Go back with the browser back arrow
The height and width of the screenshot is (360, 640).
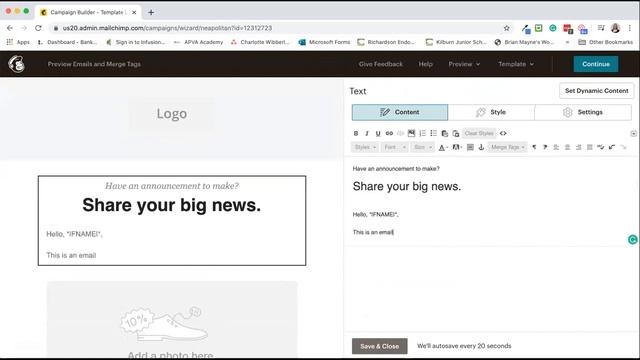pyautogui.click(x=10, y=28)
